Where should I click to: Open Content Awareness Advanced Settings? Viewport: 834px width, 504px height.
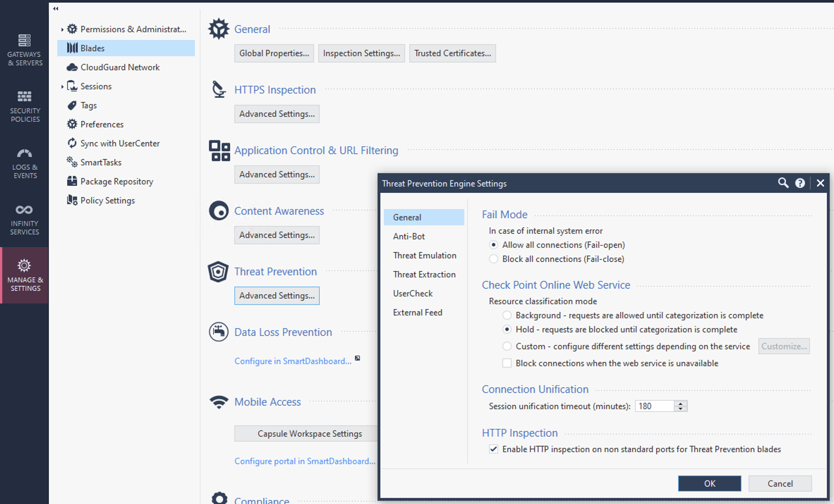click(x=277, y=235)
